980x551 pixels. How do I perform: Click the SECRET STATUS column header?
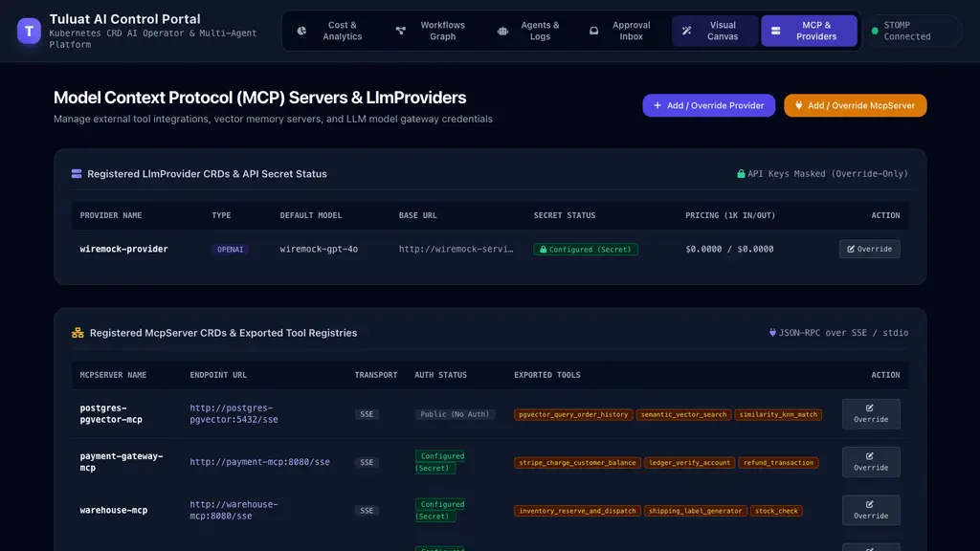(564, 215)
